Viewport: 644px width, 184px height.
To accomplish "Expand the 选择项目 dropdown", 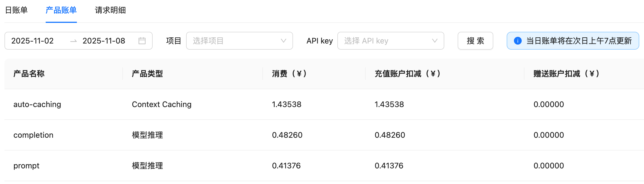I will pos(240,41).
